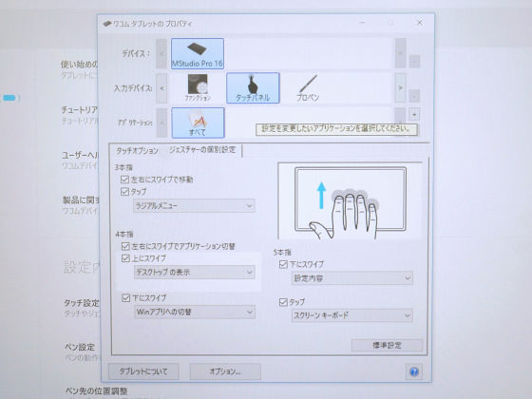Viewport: 532px width, 399px height.
Task: Select the プロペン pen tool icon
Action: tap(308, 87)
